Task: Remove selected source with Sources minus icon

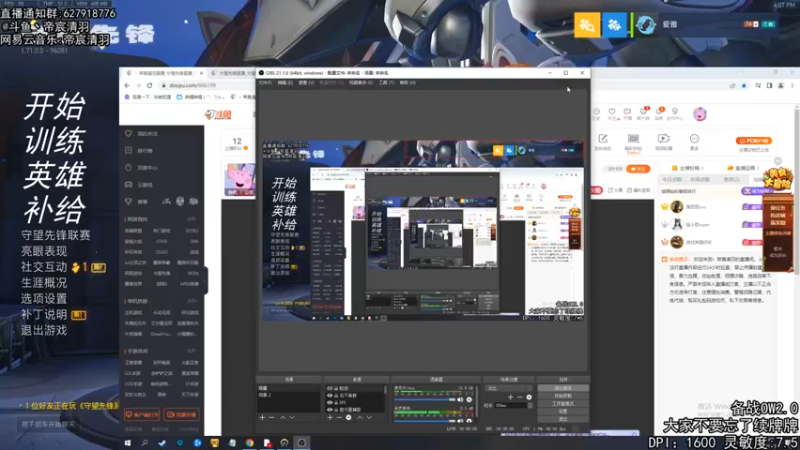Action: (x=339, y=417)
